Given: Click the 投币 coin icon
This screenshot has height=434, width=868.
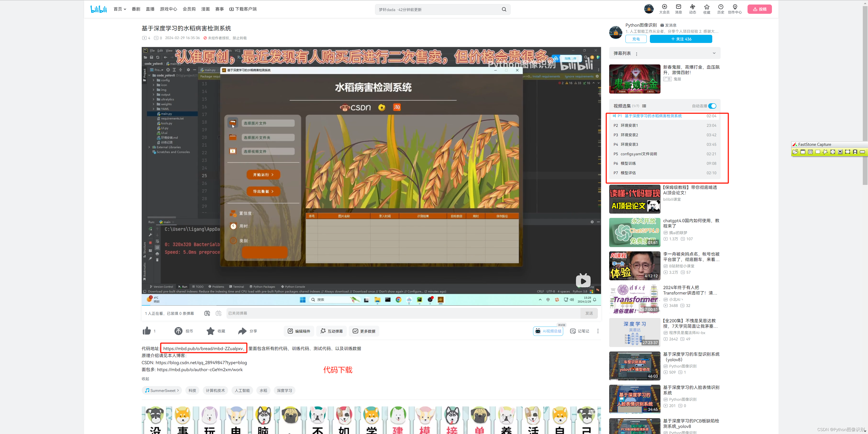Looking at the screenshot, I should tap(178, 331).
